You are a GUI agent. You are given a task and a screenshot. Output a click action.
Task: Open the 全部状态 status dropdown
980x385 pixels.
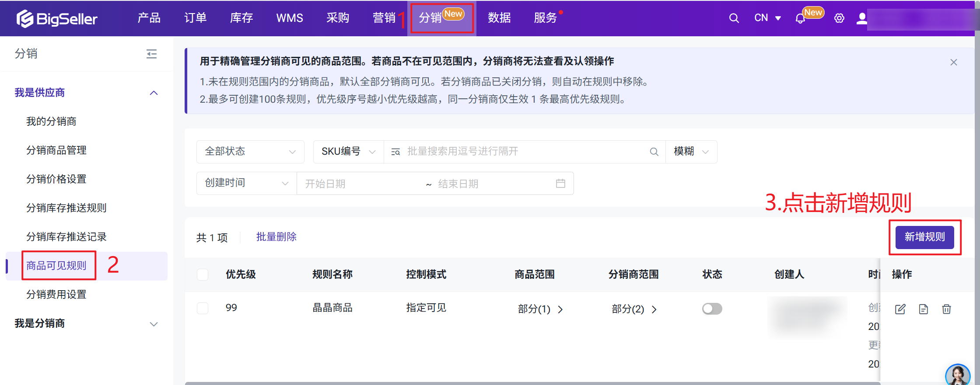click(x=250, y=152)
